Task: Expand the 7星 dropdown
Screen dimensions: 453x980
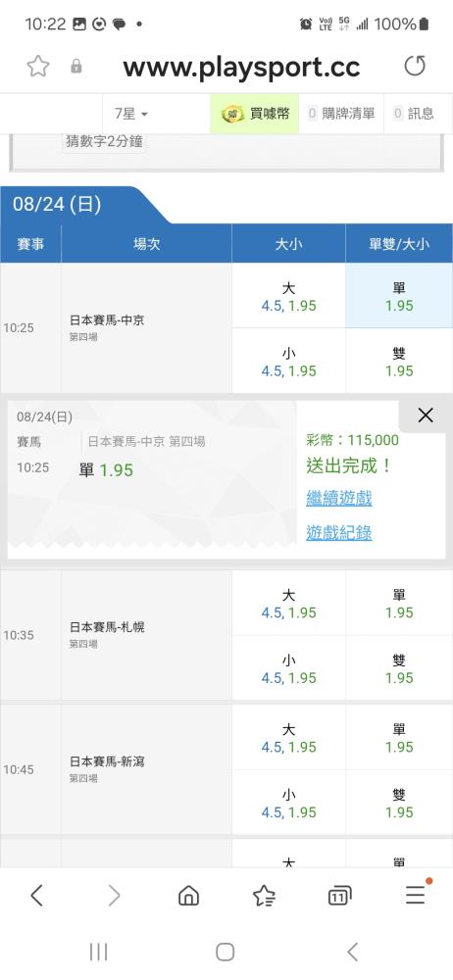Action: click(130, 114)
